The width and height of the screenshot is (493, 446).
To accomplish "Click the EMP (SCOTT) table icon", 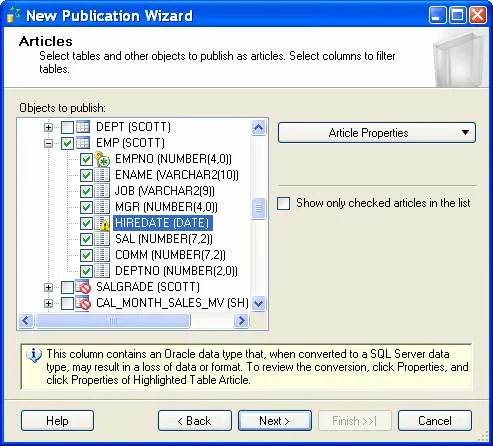I will click(x=83, y=143).
